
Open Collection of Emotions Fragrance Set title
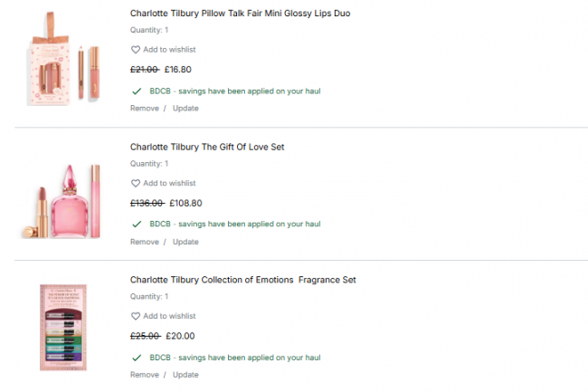[x=242, y=280]
